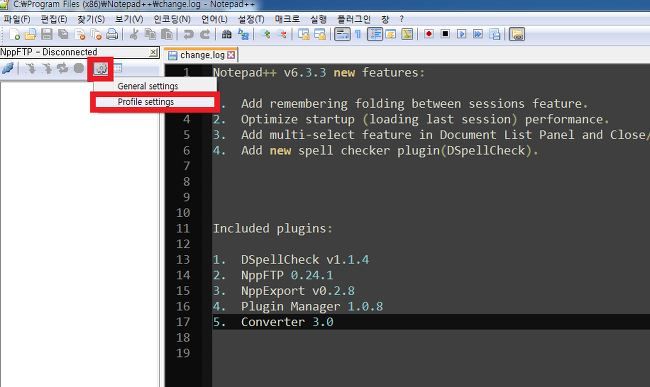Click the Save All toolbar icon

pyautogui.click(x=63, y=34)
